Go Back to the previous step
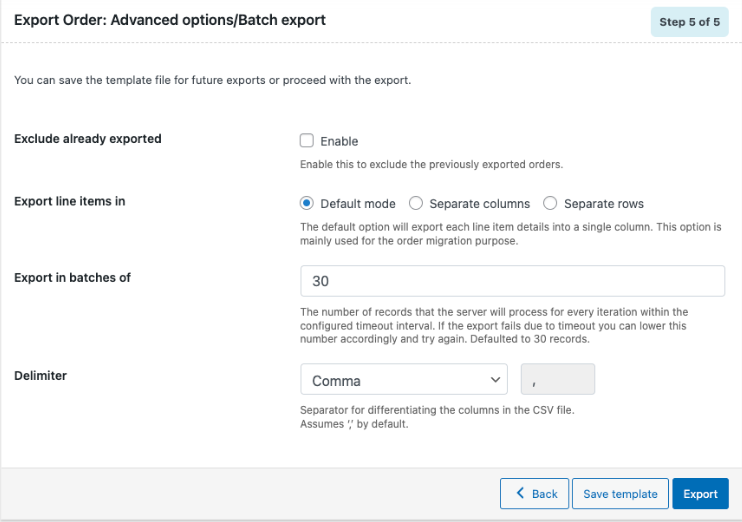742x522 pixels. [x=535, y=494]
